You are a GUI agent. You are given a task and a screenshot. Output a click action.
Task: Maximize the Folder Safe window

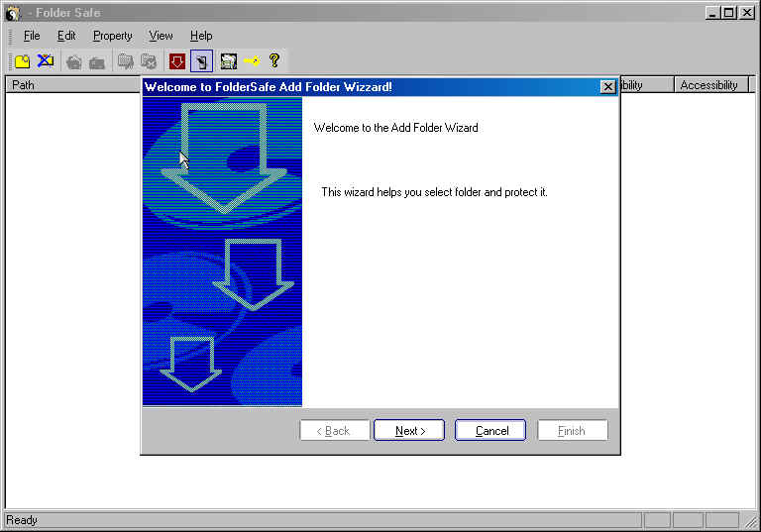click(729, 13)
